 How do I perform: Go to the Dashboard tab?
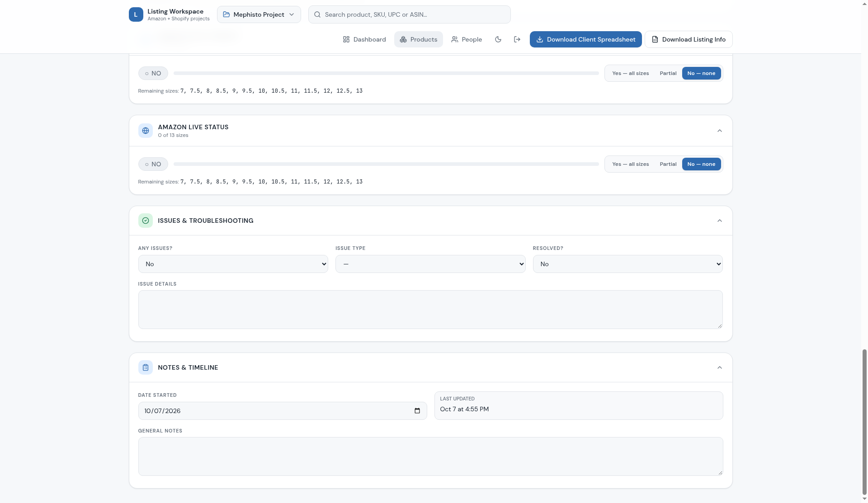[364, 39]
